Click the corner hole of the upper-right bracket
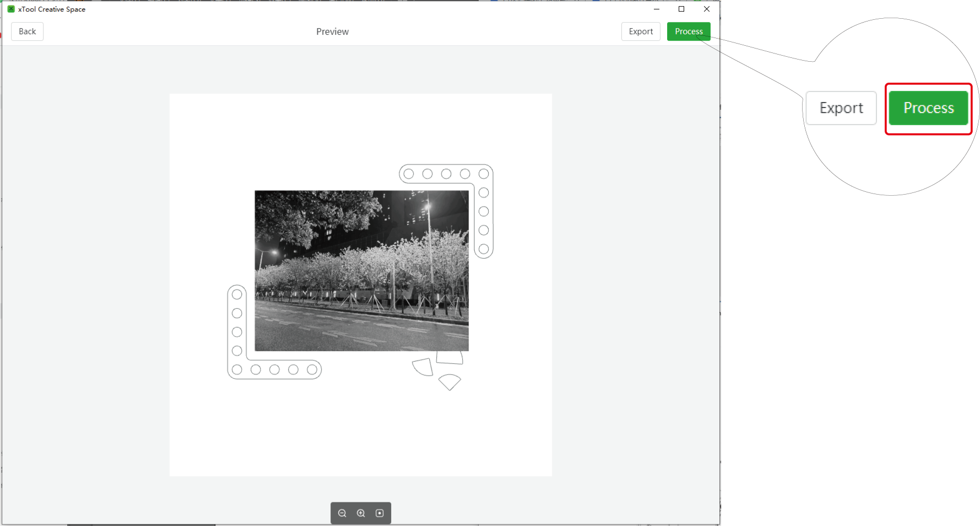This screenshot has height=526, width=980. click(x=484, y=174)
